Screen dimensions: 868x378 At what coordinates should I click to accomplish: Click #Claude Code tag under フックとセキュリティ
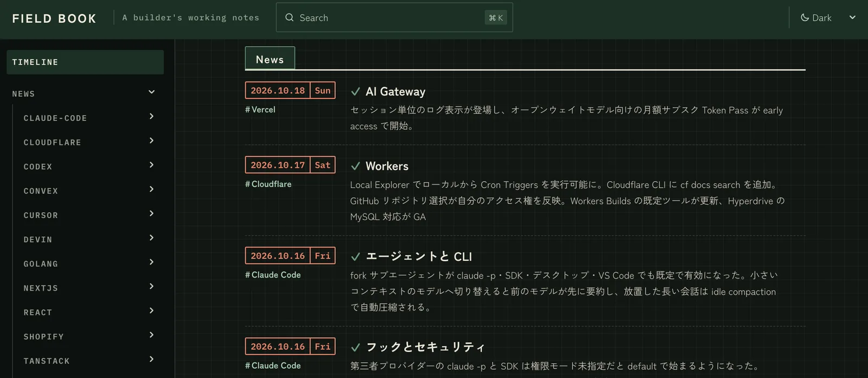(273, 366)
